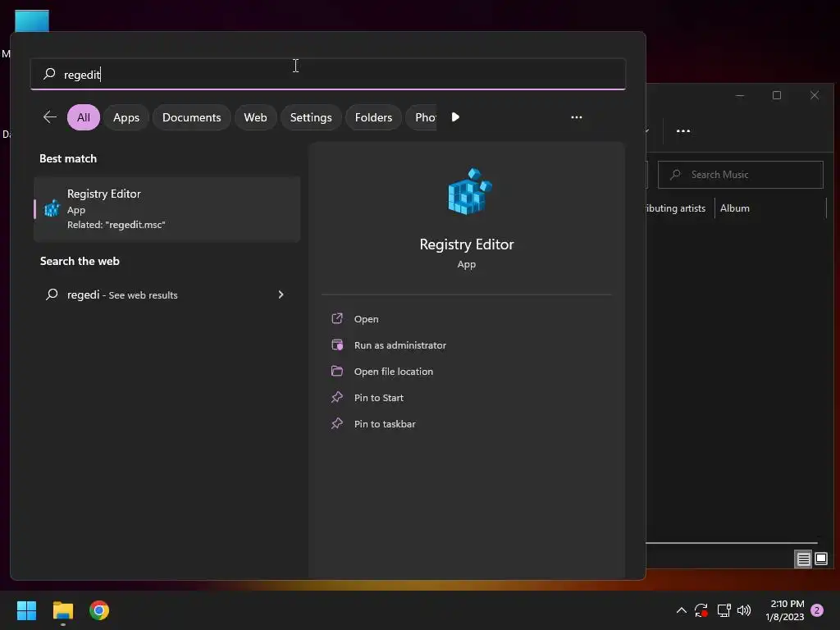840x630 pixels.
Task: Open the notifications badge showing 2
Action: [x=817, y=610]
